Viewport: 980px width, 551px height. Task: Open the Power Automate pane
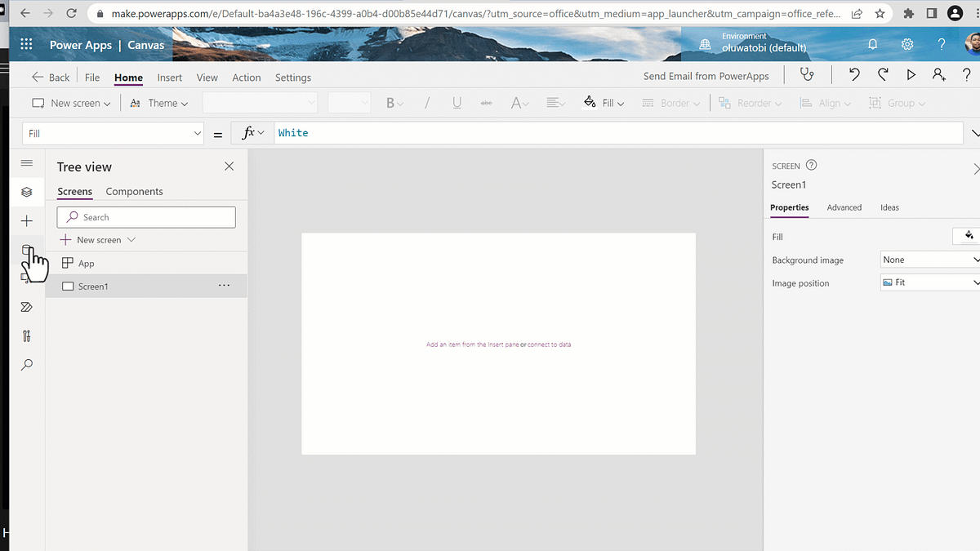click(26, 306)
